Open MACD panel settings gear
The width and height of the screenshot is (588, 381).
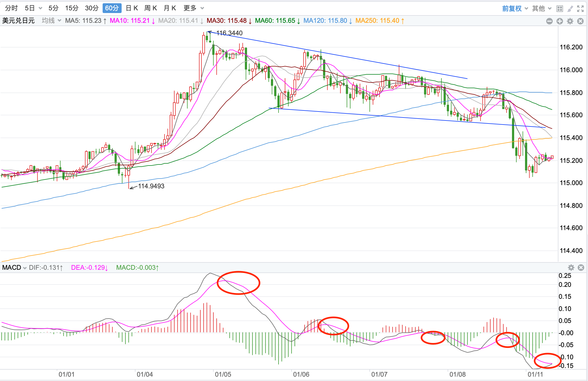click(571, 268)
